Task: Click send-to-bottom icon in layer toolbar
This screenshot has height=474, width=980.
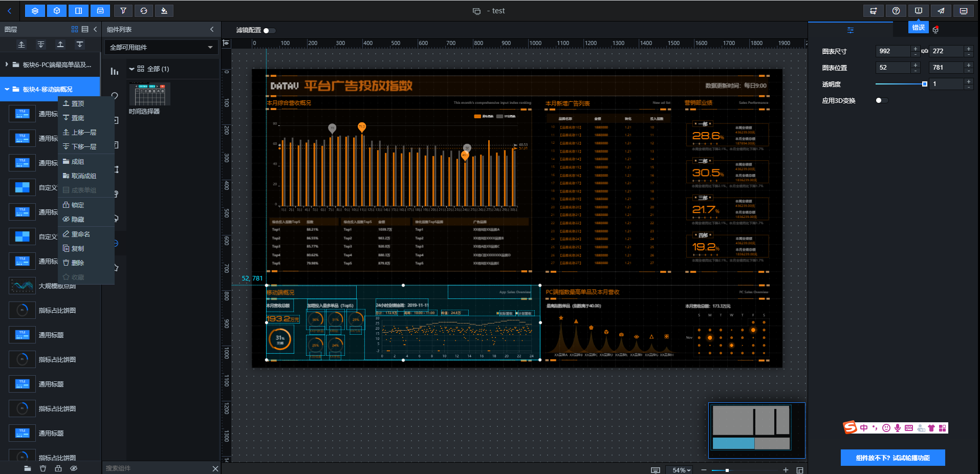Action: pyautogui.click(x=80, y=45)
